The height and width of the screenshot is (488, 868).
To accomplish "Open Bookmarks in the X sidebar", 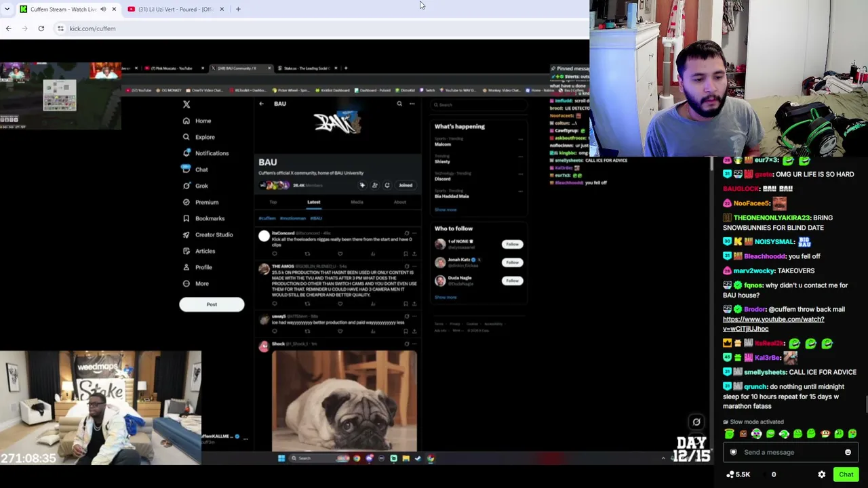I will pos(203,218).
